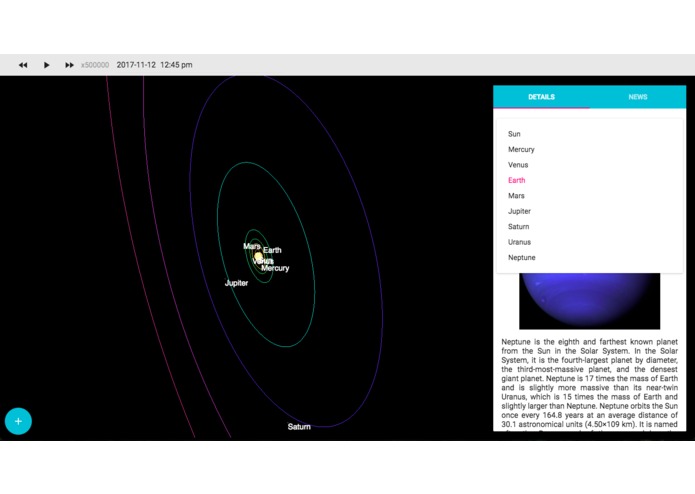695x494 pixels.
Task: Click the Saturn label on orbit map
Action: coord(299,427)
